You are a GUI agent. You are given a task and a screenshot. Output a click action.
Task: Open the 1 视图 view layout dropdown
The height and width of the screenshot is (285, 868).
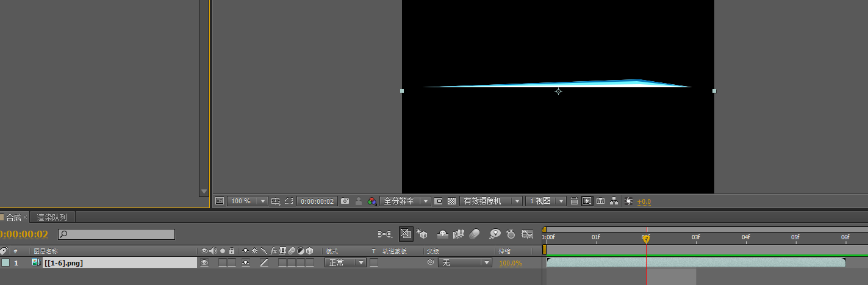coord(546,201)
